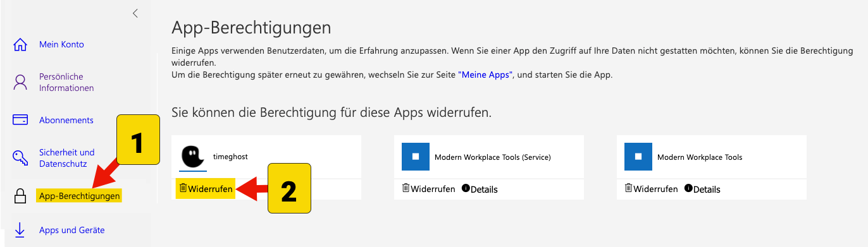Open the download arrow icon for Apps und Geräte

[x=20, y=231]
